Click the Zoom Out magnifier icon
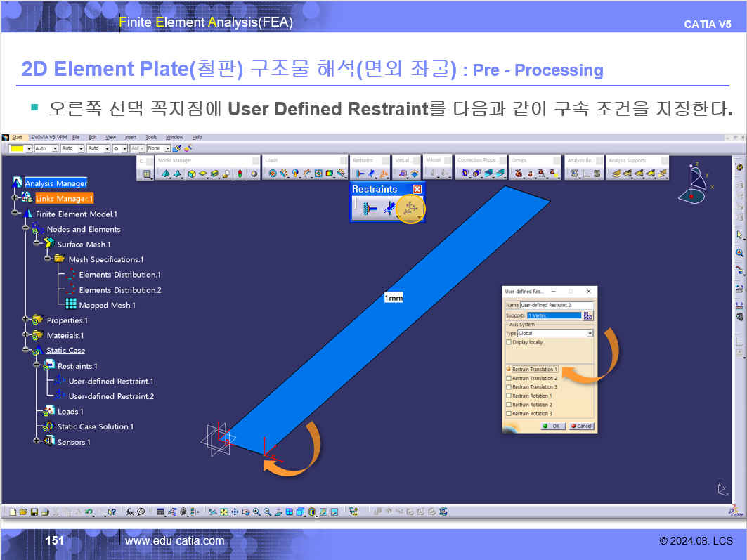The height and width of the screenshot is (560, 747). [x=268, y=512]
